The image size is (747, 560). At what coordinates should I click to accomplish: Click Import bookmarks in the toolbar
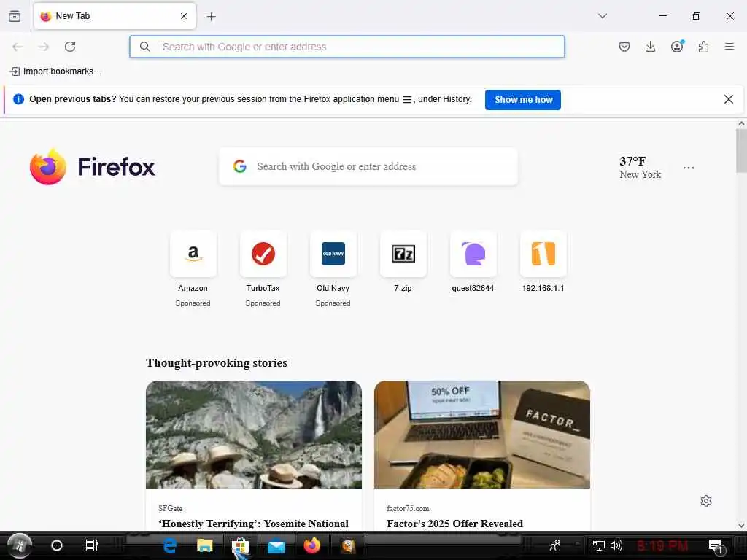pos(55,71)
